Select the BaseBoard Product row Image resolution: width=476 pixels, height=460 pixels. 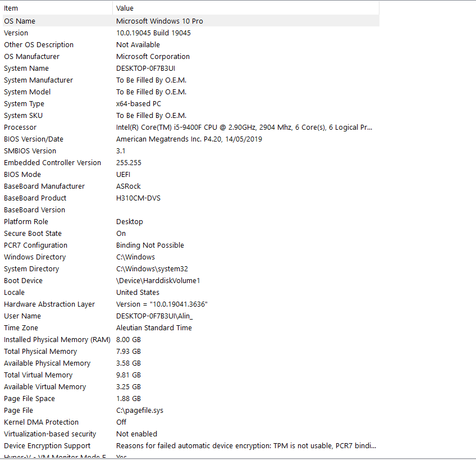click(191, 198)
